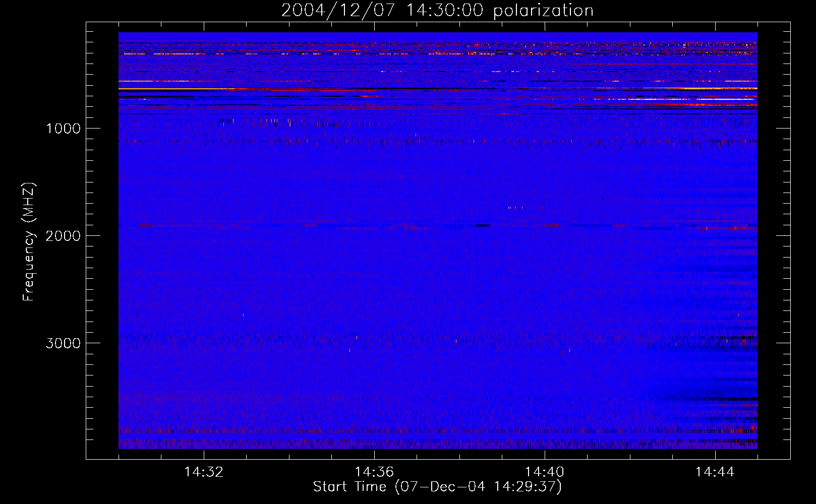Click the 14:32 time tick label
Viewport: 816px width, 504px height.
(204, 472)
